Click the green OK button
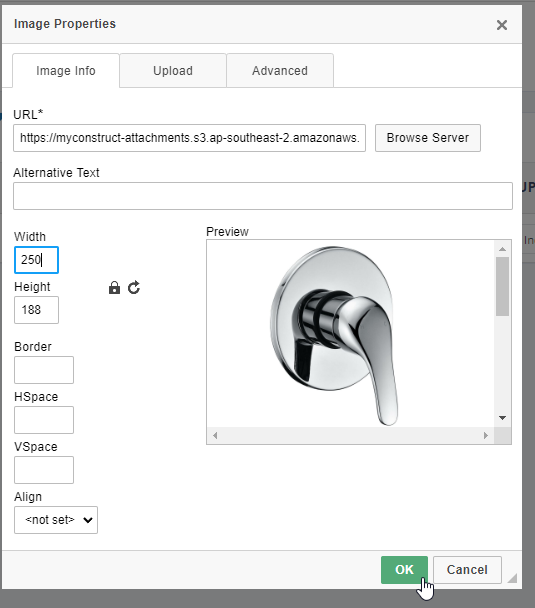Screen dimensions: 535x608 [x=404, y=570]
